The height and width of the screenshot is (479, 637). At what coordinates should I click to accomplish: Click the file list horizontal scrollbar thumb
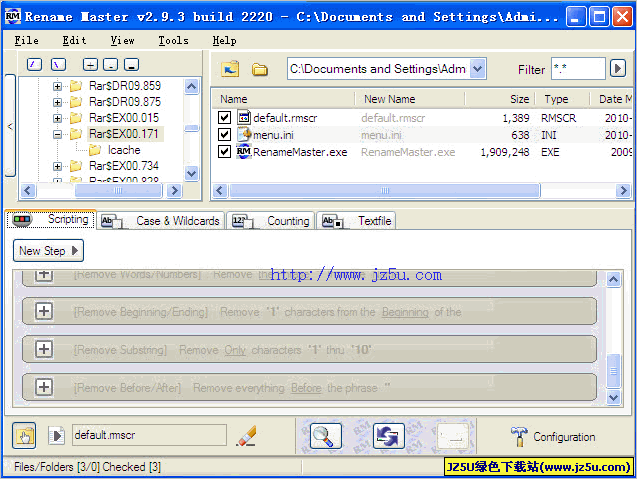(x=385, y=190)
